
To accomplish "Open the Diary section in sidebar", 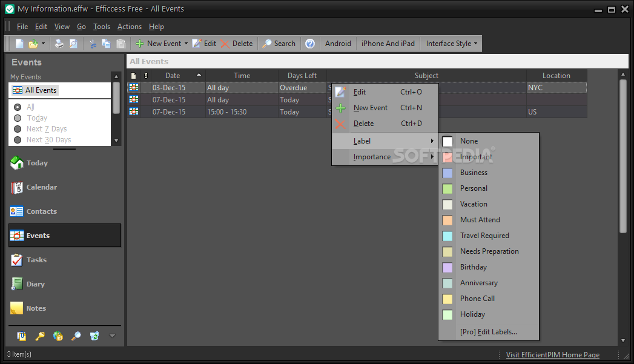I will coord(65,284).
